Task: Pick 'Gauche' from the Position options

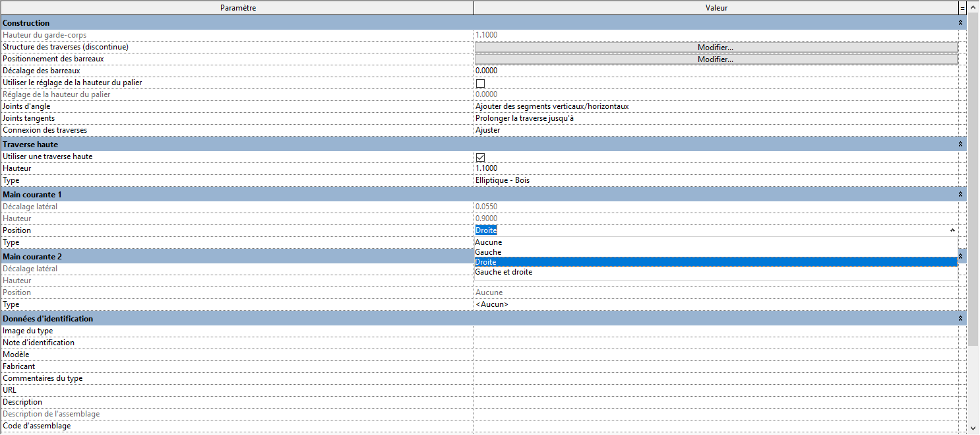Action: (x=488, y=252)
